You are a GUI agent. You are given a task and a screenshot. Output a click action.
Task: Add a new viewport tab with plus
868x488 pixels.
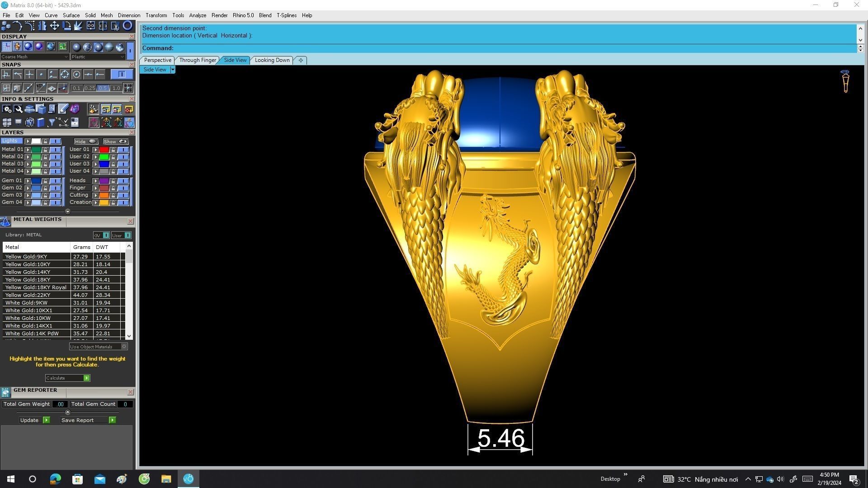[x=301, y=60]
